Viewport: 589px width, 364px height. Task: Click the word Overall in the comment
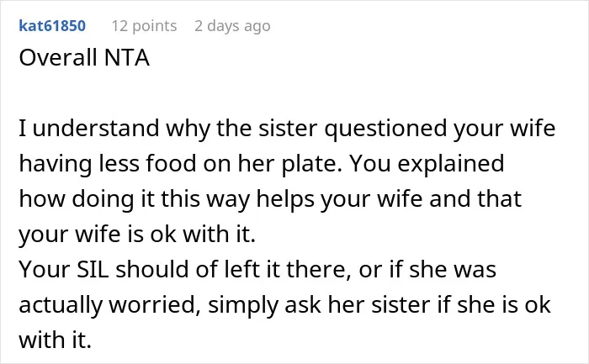click(58, 57)
